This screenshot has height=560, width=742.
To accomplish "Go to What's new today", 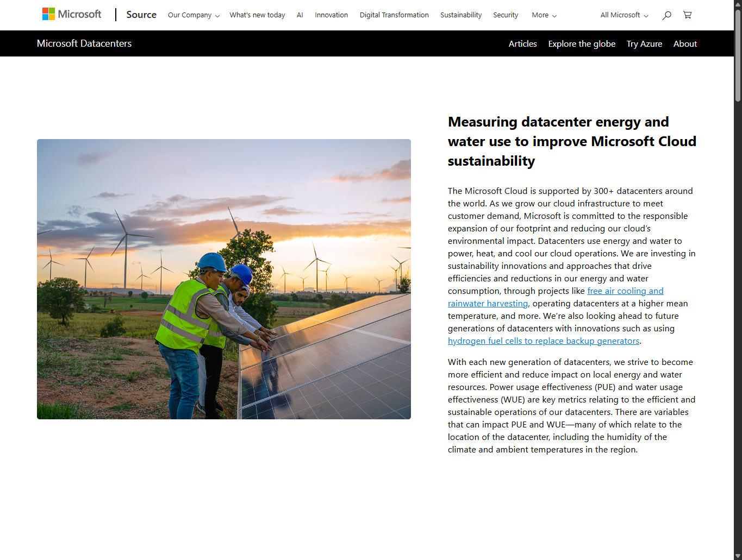I will pos(257,15).
